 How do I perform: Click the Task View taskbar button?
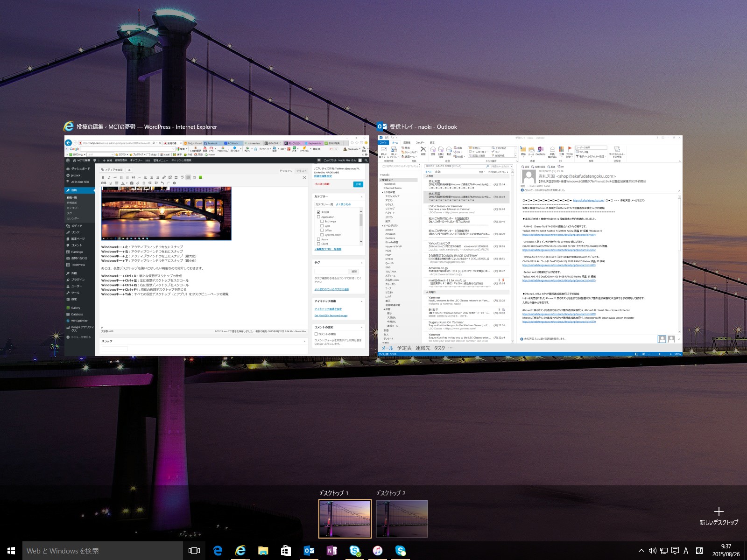(x=194, y=551)
